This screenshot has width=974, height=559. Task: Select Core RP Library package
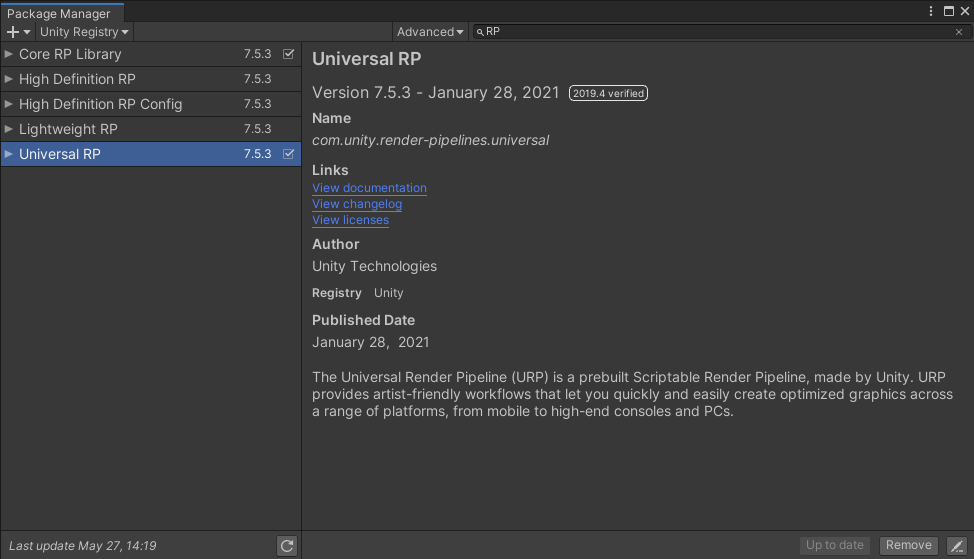click(151, 54)
